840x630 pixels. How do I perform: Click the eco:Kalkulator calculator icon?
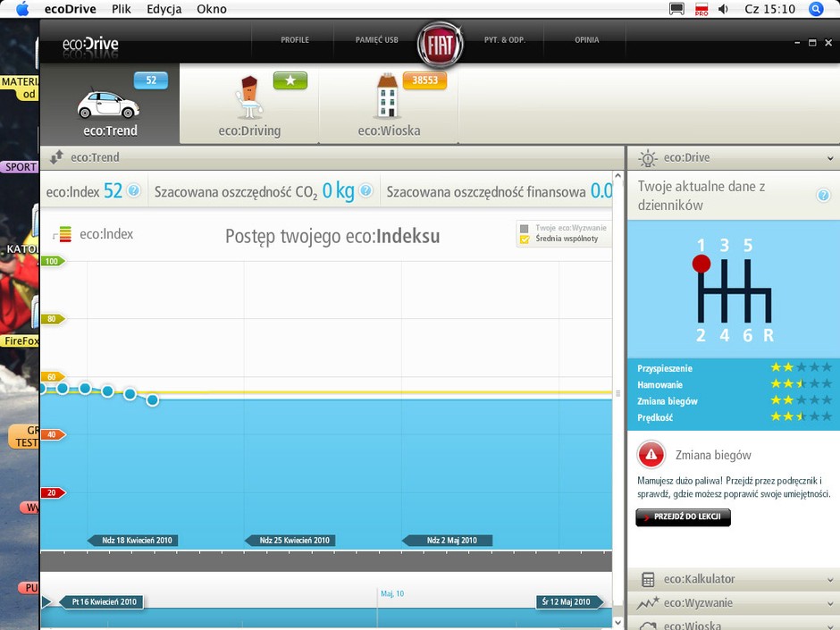point(648,579)
